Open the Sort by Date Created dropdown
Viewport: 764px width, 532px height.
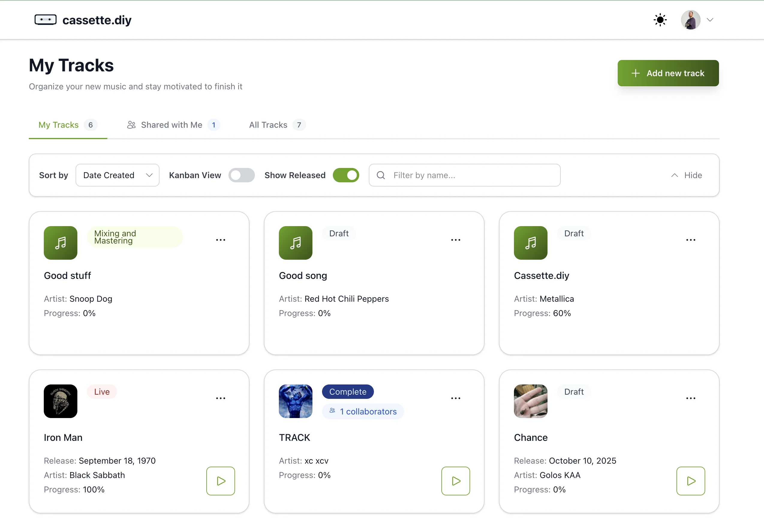coord(118,175)
